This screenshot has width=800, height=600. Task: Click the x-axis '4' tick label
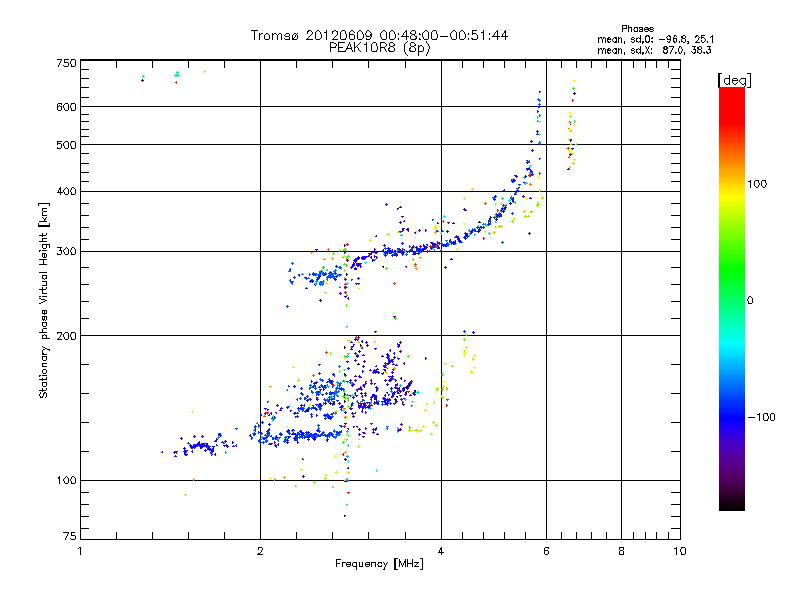[441, 551]
